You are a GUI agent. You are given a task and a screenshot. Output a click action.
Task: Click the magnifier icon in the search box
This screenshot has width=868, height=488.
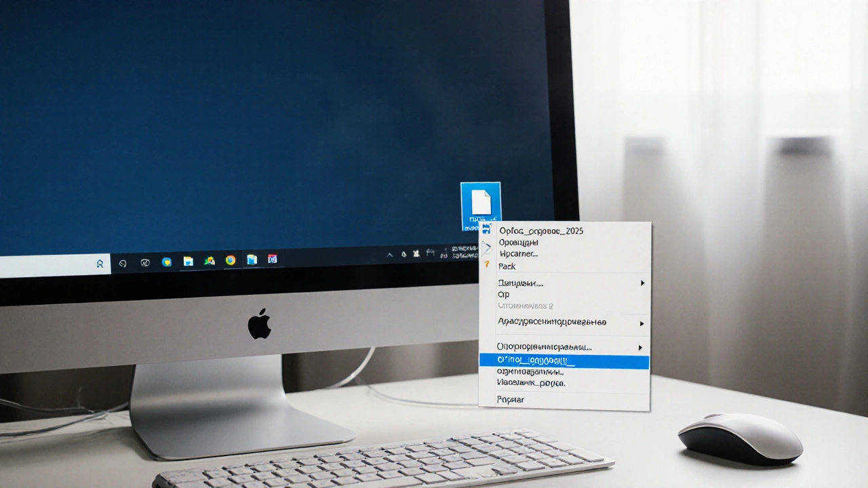pyautogui.click(x=100, y=264)
